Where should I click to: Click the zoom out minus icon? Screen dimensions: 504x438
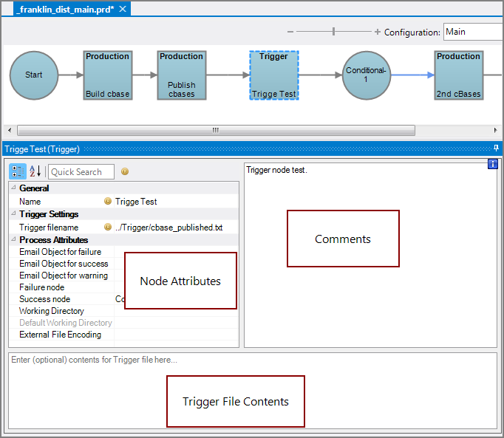click(x=290, y=32)
